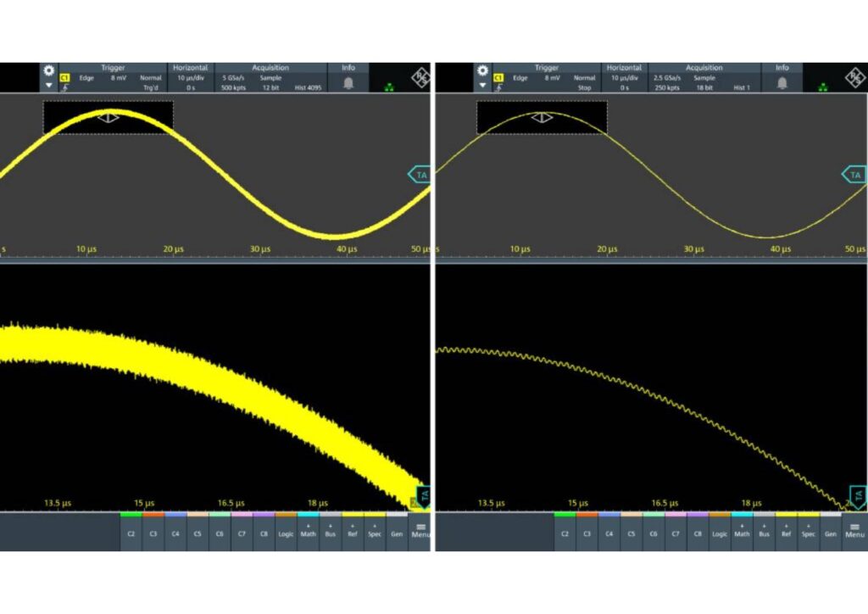
Task: Open the Trigger settings section
Action: click(114, 67)
